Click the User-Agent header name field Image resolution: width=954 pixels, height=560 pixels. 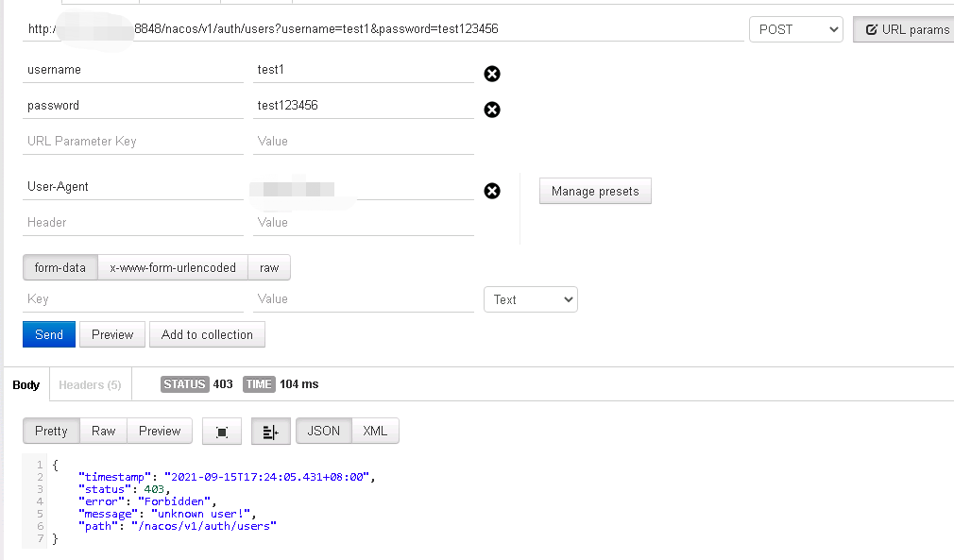click(x=132, y=187)
